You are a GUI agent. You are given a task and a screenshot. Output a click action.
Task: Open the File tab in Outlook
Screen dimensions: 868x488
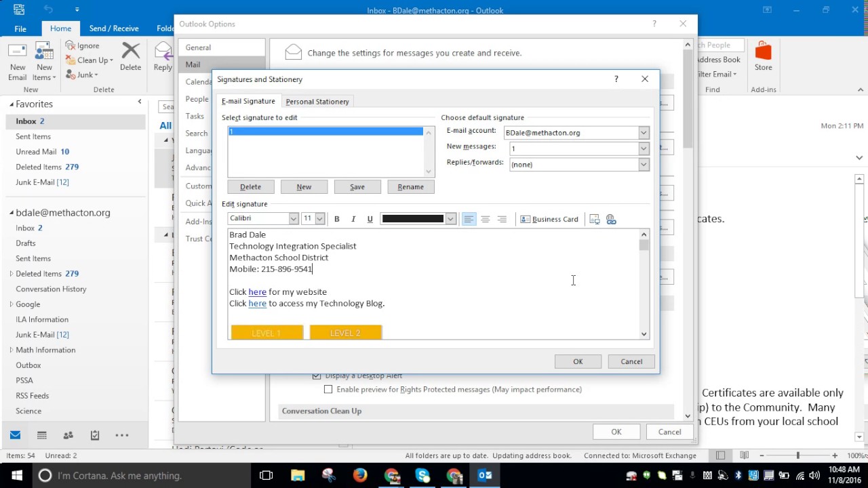pyautogui.click(x=20, y=28)
